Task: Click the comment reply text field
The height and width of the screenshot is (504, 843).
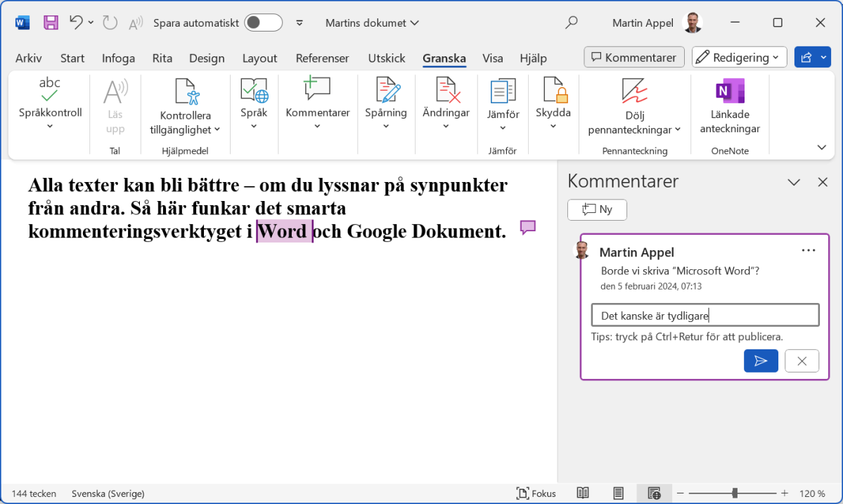Action: pyautogui.click(x=705, y=316)
